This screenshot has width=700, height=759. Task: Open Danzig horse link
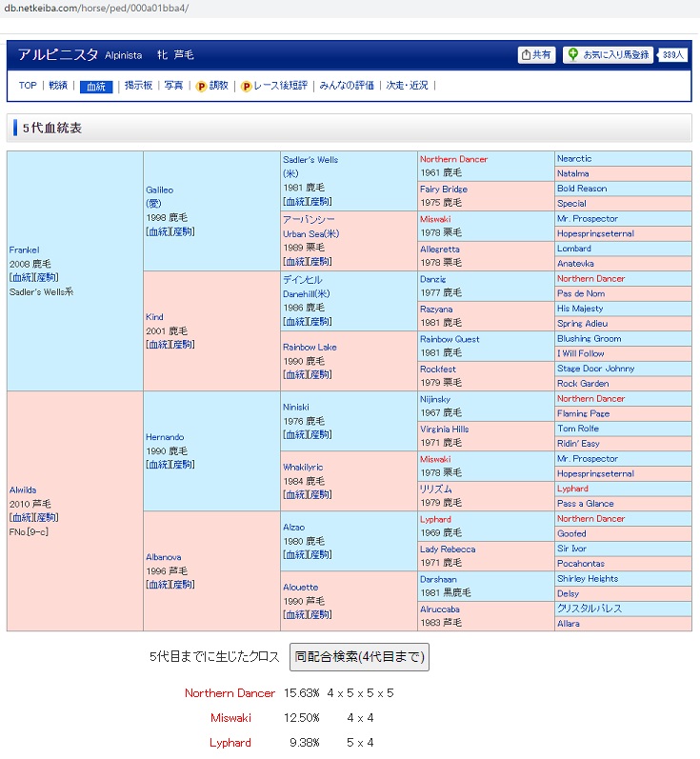click(432, 279)
